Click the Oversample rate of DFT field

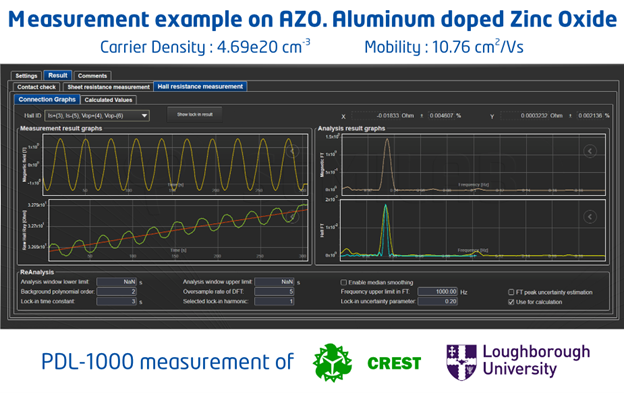274,292
